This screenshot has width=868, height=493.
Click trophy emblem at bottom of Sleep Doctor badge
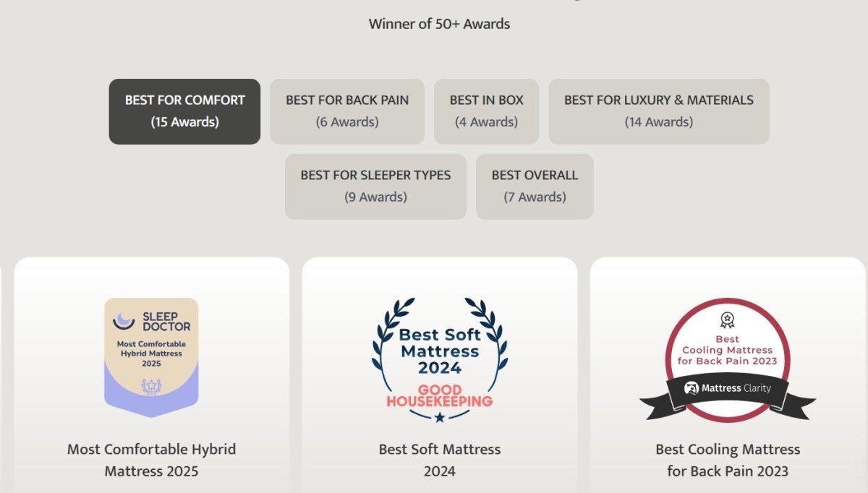point(151,387)
